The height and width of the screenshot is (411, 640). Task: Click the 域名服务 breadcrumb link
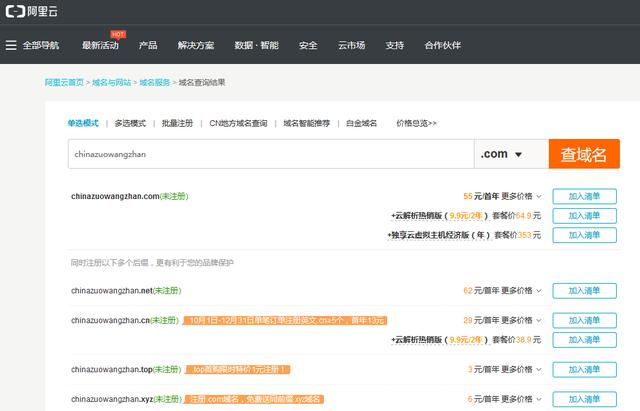(x=155, y=82)
